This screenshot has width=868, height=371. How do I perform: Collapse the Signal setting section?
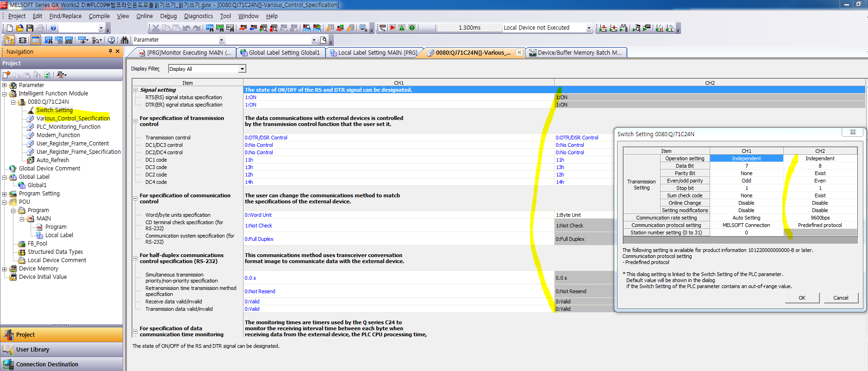tap(136, 90)
